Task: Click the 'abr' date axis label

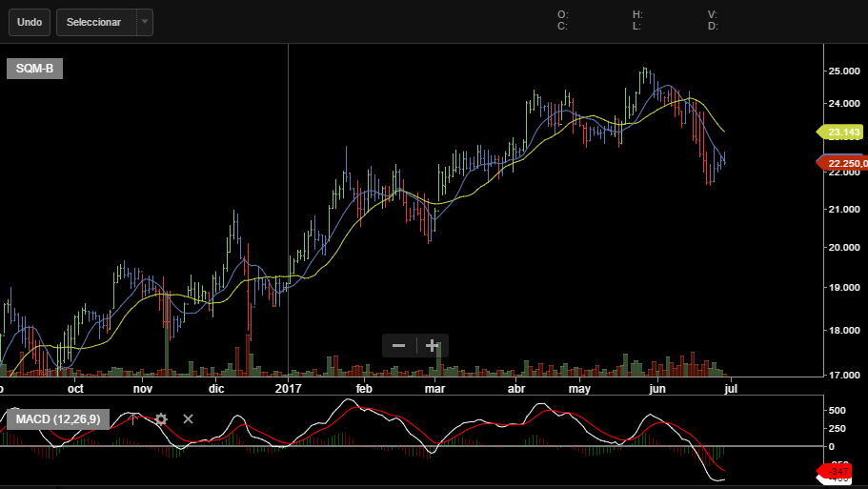Action: (x=515, y=388)
